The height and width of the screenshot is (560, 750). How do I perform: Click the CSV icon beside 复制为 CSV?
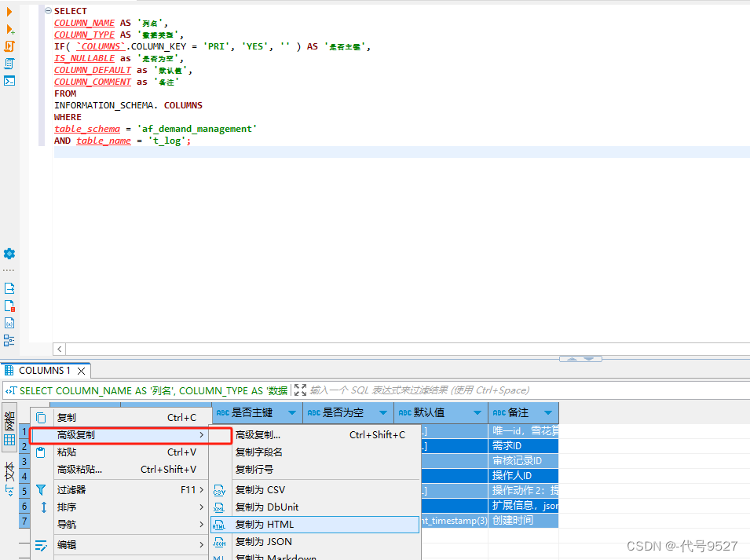coord(219,490)
